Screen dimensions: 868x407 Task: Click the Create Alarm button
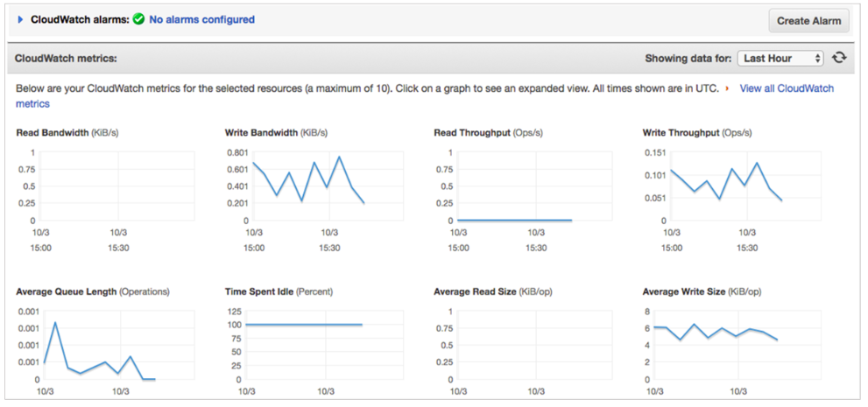[808, 21]
